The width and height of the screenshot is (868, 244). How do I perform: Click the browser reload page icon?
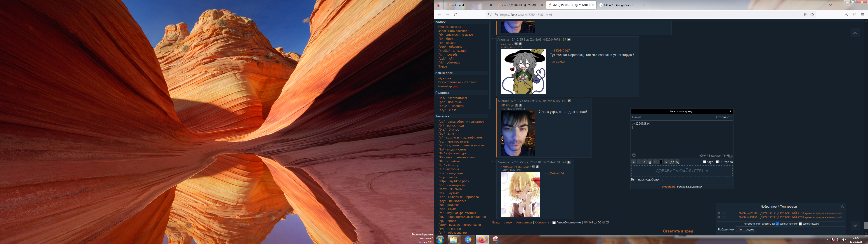coord(455,14)
